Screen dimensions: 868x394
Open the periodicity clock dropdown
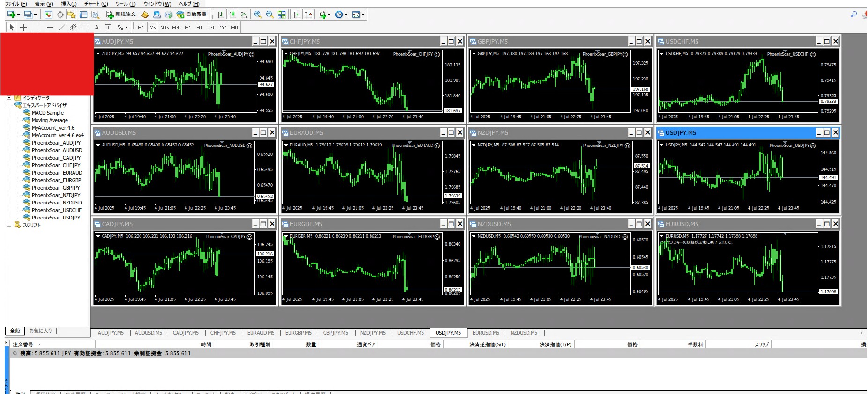pyautogui.click(x=341, y=15)
